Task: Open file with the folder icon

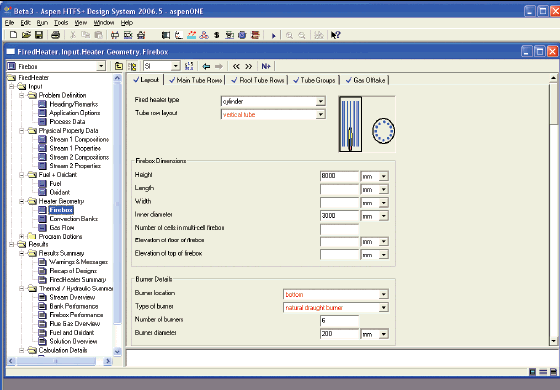Action: click(26, 35)
